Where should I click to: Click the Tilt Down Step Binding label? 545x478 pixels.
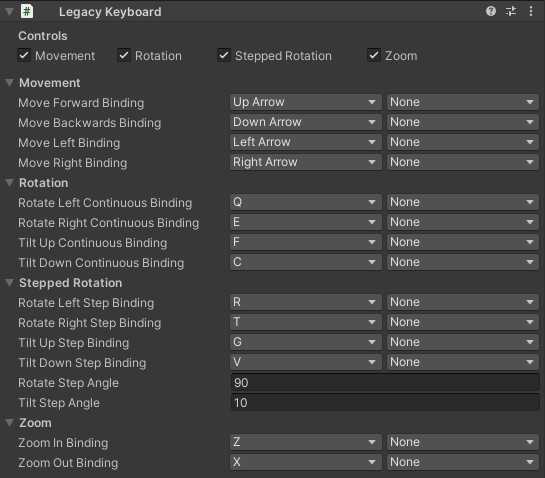pyautogui.click(x=82, y=363)
